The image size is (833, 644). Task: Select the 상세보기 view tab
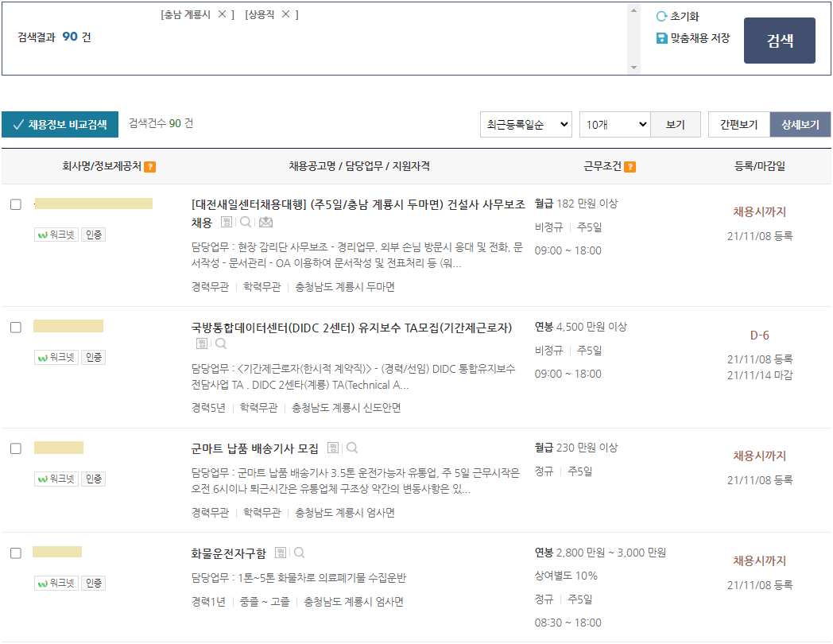pyautogui.click(x=800, y=125)
